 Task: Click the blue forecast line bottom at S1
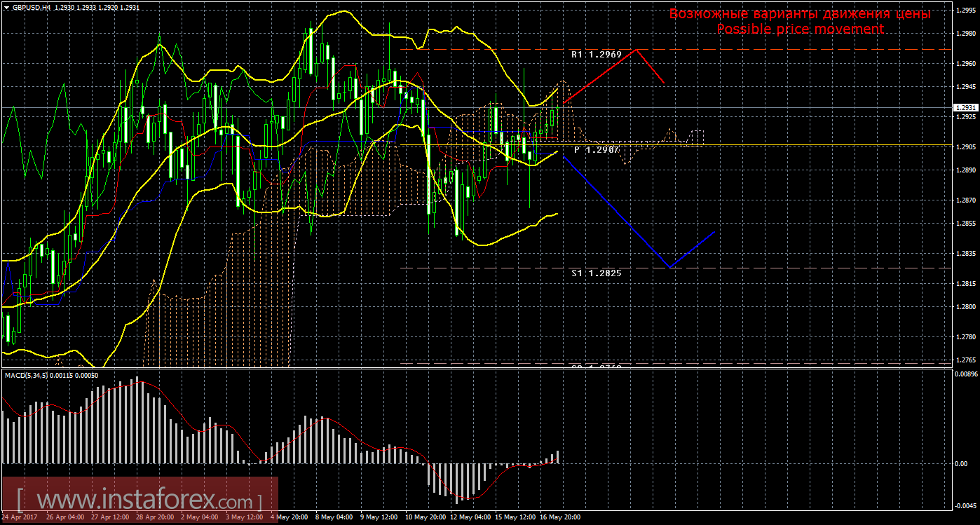(x=670, y=267)
